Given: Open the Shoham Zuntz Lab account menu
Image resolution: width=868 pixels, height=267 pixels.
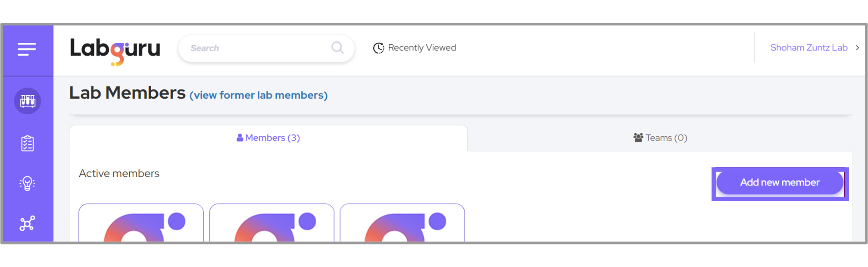Looking at the screenshot, I should [809, 48].
